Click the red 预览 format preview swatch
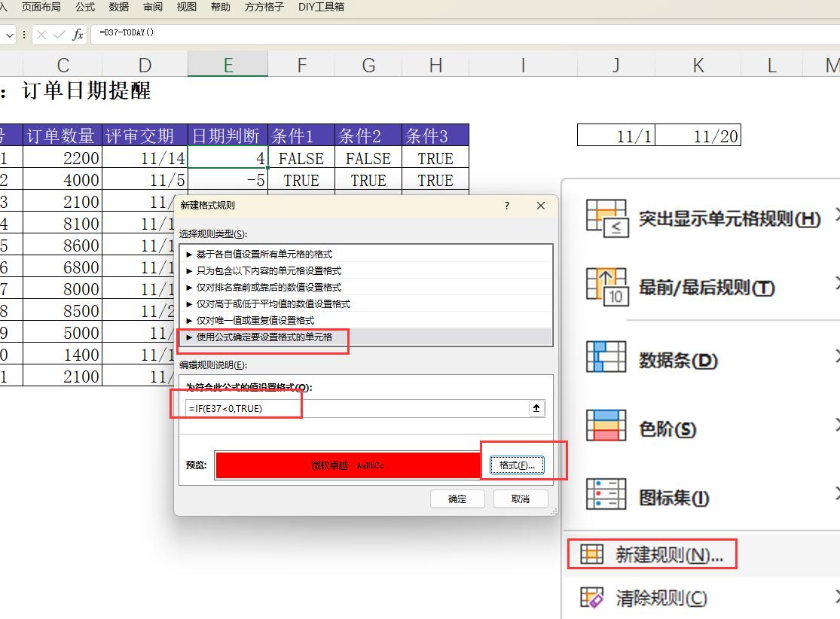840x619 pixels. (349, 465)
